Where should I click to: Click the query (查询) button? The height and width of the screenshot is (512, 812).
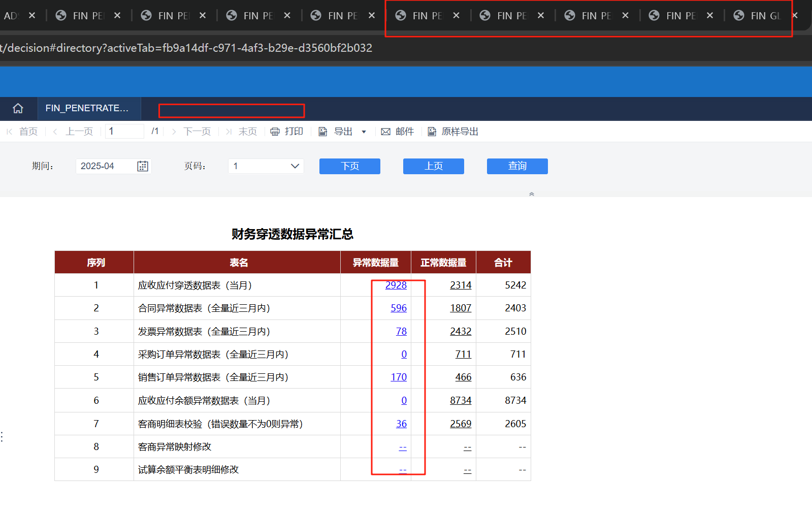517,166
